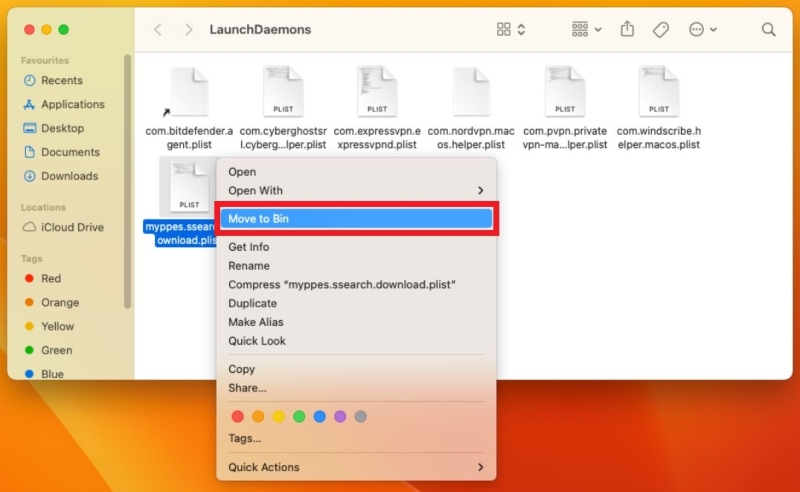Click the myppes.ssearch.download plist icon
Image resolution: width=800 pixels, height=492 pixels.
pos(189,187)
